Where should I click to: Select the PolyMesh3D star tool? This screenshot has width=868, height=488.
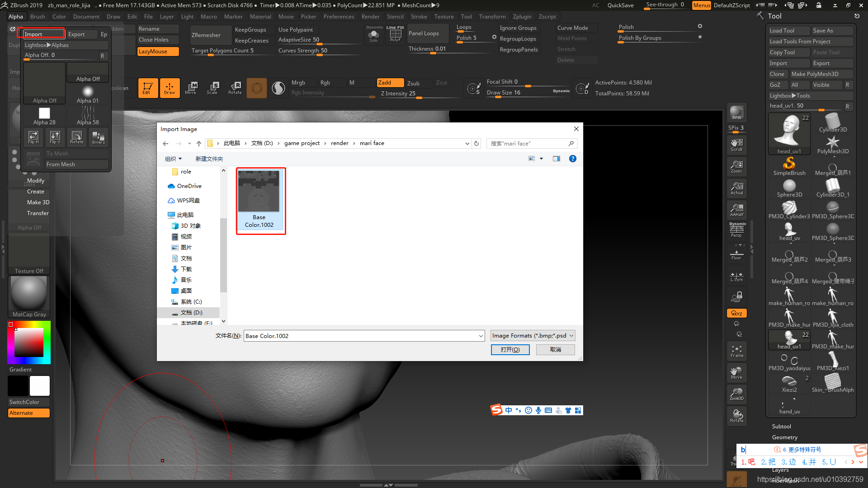pyautogui.click(x=833, y=145)
